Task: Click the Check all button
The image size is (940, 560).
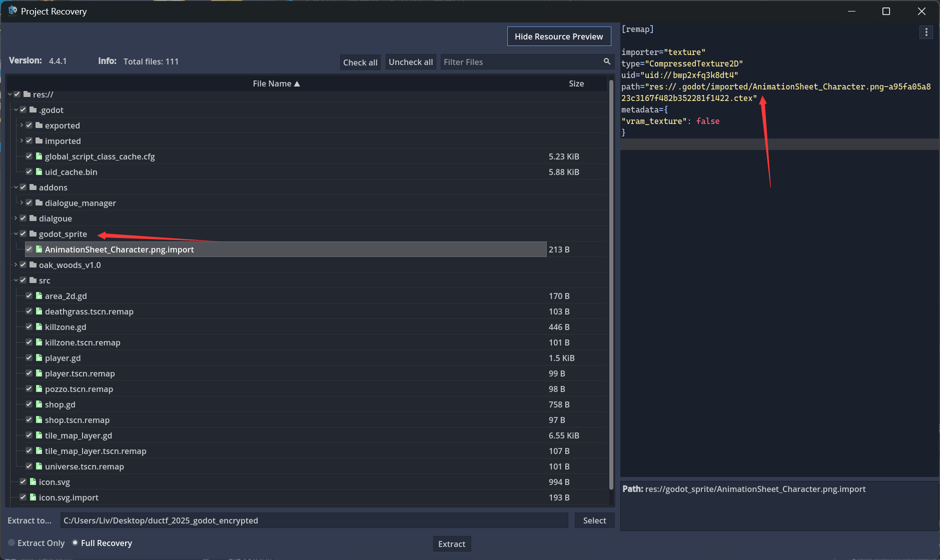Action: click(360, 62)
